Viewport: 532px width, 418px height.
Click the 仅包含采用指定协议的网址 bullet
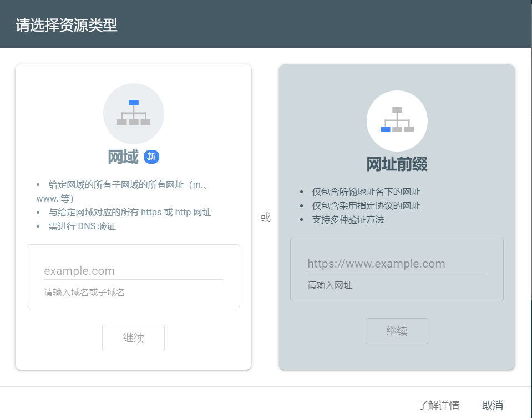tap(366, 206)
